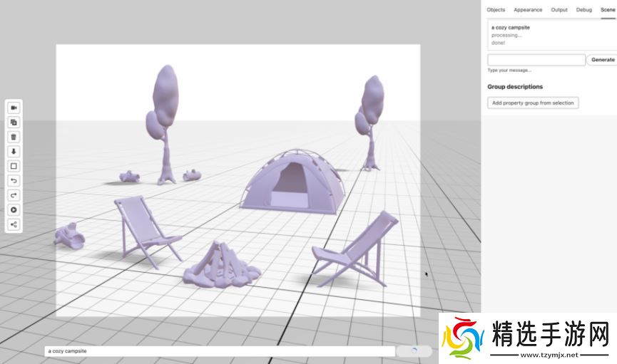
Task: Switch to the Objects tab
Action: 496,10
